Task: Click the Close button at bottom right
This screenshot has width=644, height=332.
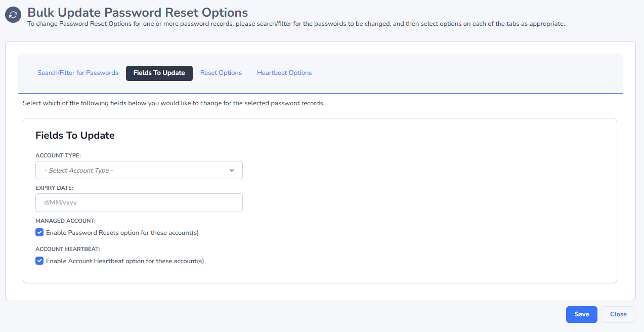Action: tap(618, 314)
